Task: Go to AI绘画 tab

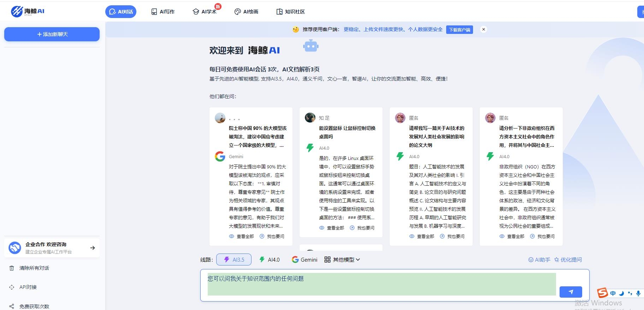Action: point(246,12)
